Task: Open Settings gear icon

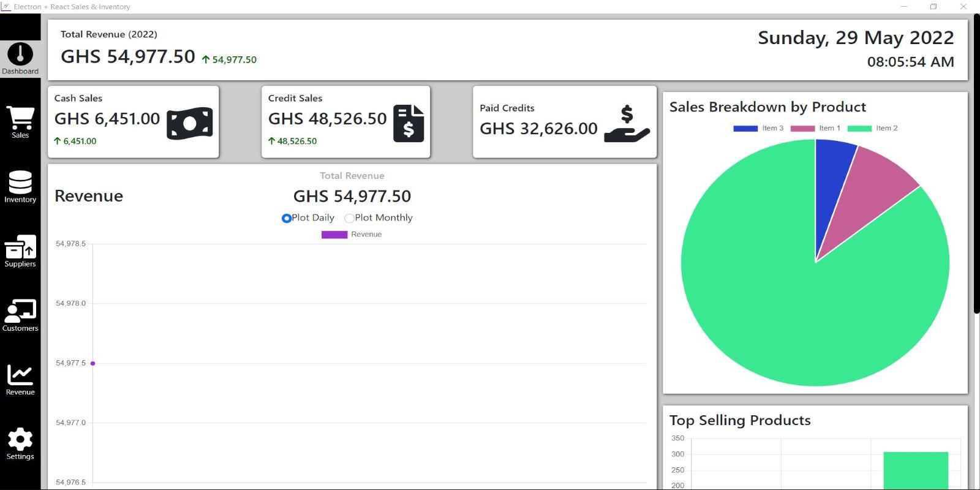Action: 20,440
